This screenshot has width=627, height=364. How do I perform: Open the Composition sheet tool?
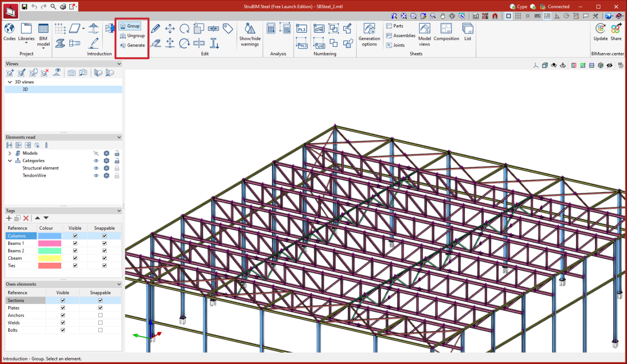(446, 29)
